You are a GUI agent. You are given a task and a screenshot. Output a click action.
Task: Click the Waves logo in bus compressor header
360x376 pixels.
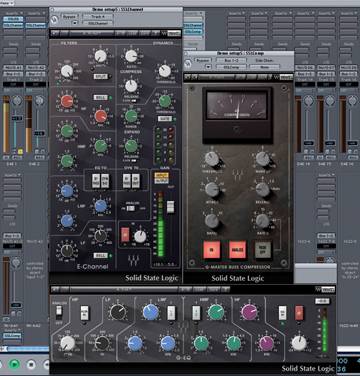(x=283, y=77)
